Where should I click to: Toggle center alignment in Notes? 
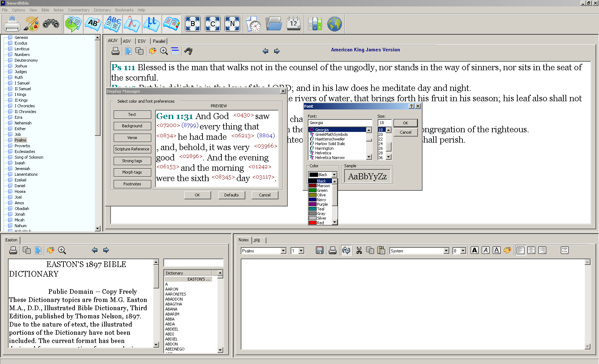point(531,250)
